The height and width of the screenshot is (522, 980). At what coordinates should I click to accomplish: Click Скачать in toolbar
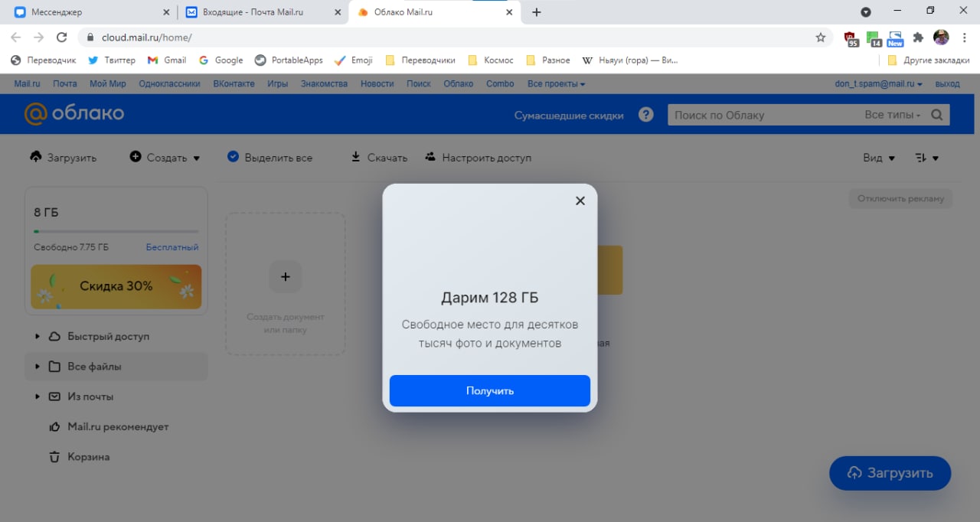(x=379, y=157)
